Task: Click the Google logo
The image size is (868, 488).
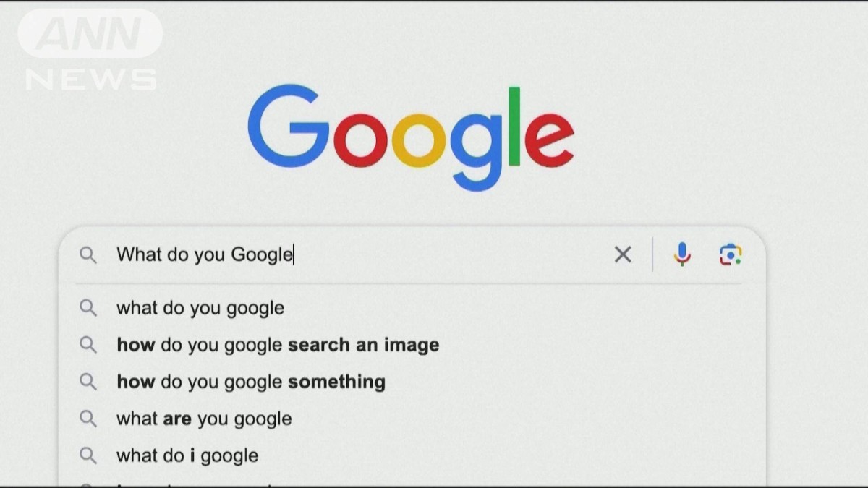Action: click(x=411, y=137)
